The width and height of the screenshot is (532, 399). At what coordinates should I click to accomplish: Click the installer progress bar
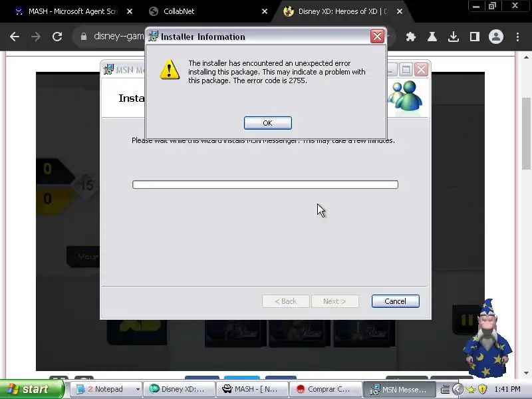coord(265,185)
